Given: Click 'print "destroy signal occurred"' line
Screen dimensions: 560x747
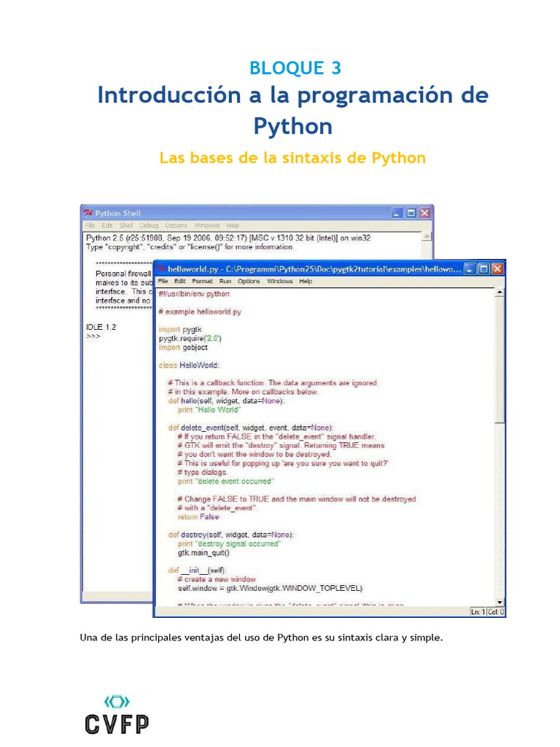Looking at the screenshot, I should (x=229, y=544).
